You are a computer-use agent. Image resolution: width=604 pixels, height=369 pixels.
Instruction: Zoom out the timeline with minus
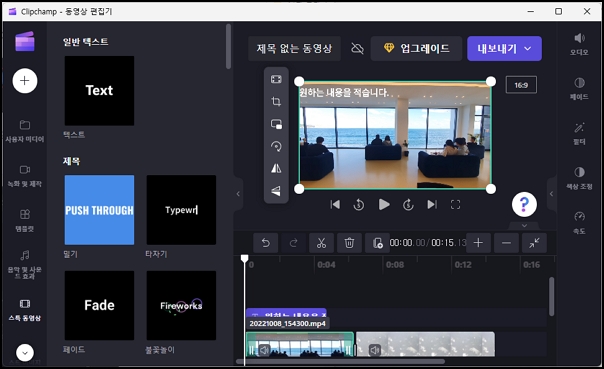coord(507,243)
